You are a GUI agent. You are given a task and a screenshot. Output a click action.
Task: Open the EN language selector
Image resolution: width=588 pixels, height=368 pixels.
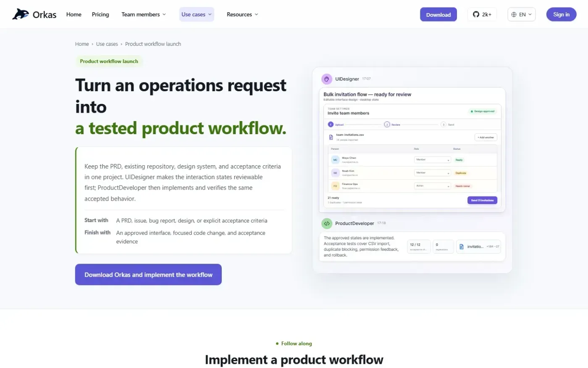click(521, 14)
